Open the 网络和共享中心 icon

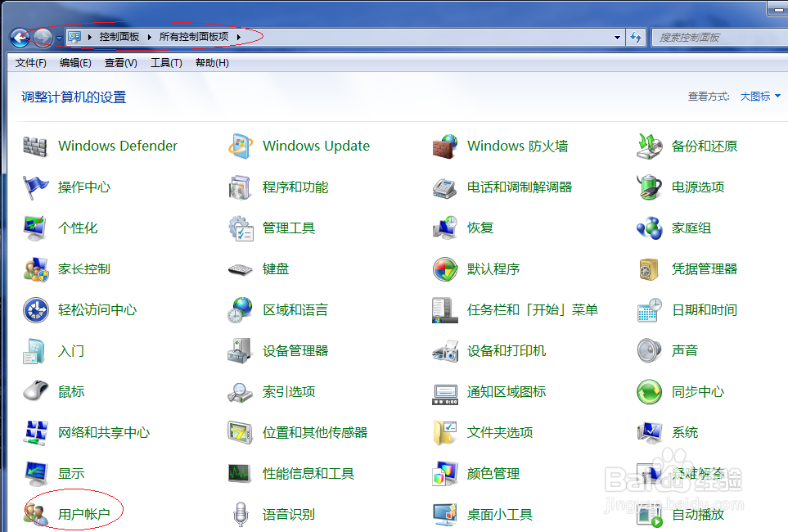[x=35, y=433]
